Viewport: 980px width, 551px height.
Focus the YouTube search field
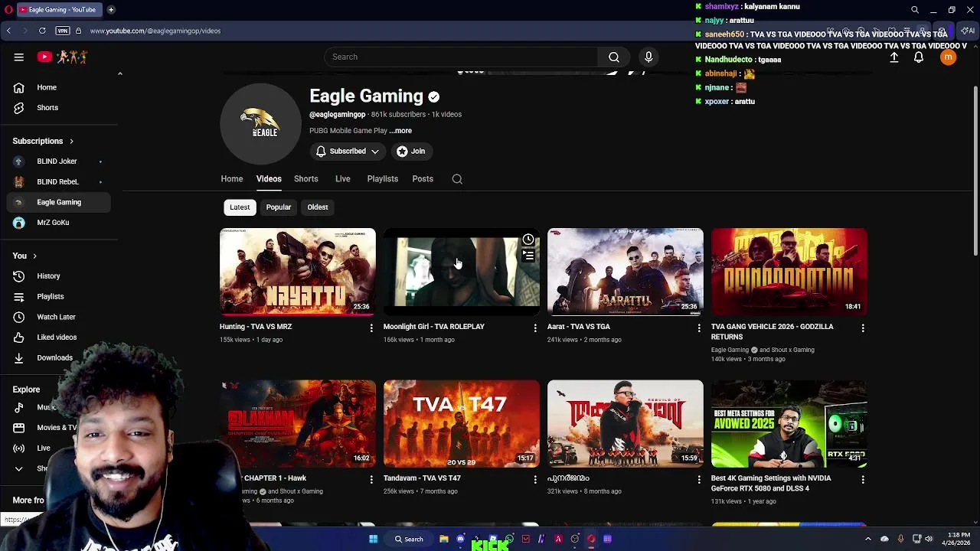click(461, 57)
